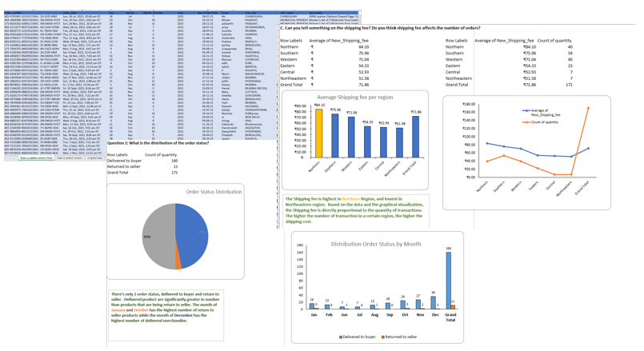This screenshot has height=351, width=644.
Task: Select the Grand Total bar labeled ₹71.86
Action: pyautogui.click(x=415, y=137)
